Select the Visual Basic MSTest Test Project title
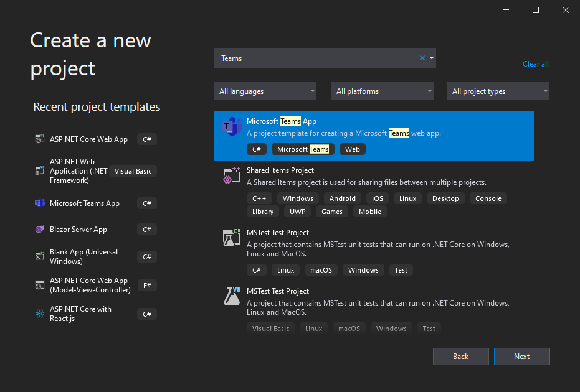The image size is (580, 392). [x=278, y=291]
